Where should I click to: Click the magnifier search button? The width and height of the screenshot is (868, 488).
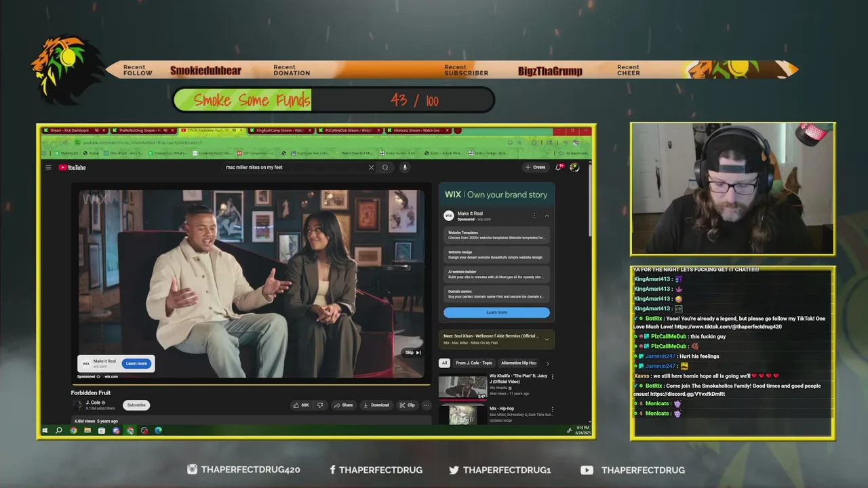click(385, 167)
